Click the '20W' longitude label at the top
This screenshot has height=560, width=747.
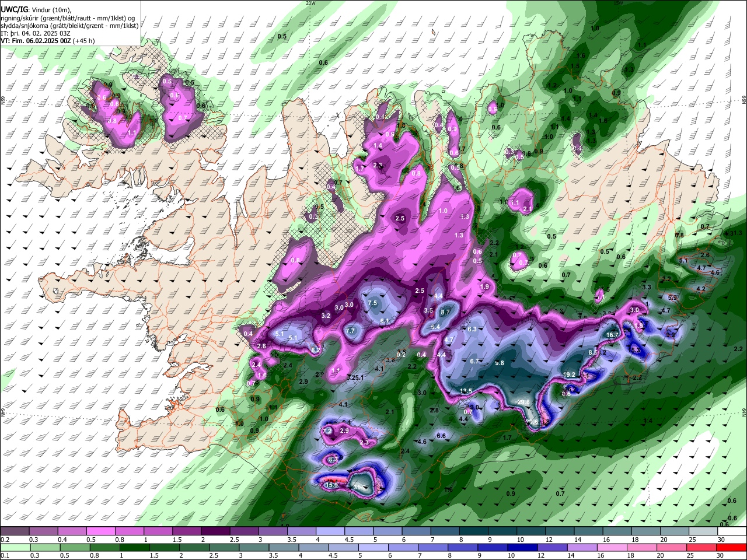tap(310, 3)
